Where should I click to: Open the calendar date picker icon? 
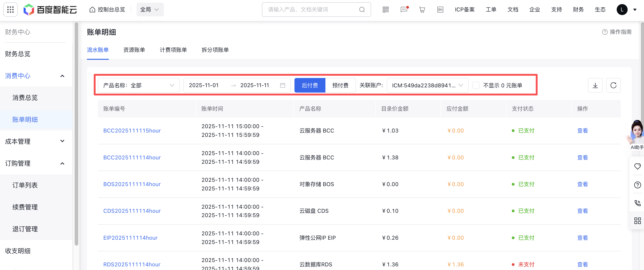282,86
